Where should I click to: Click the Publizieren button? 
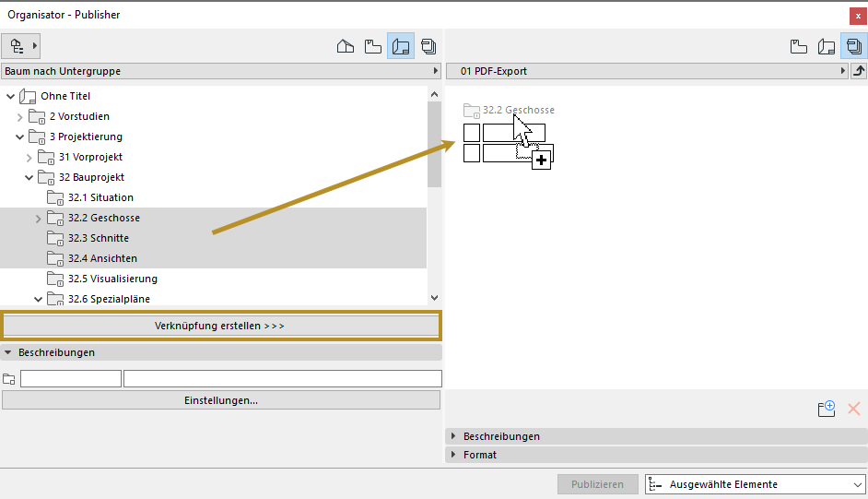point(597,484)
